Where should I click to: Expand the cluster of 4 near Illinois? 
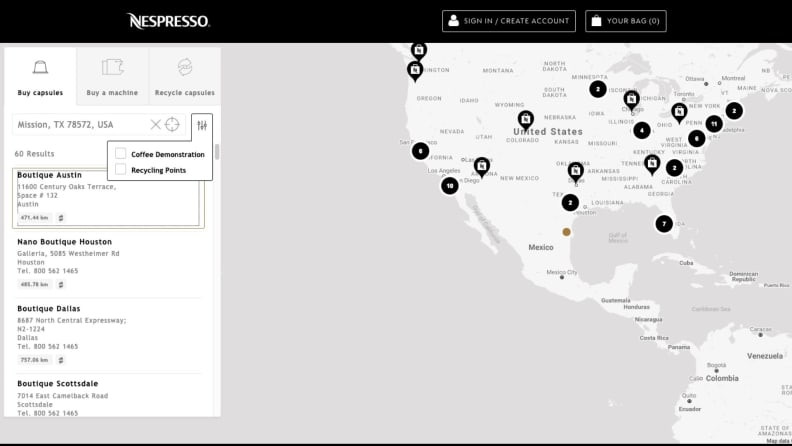[642, 130]
